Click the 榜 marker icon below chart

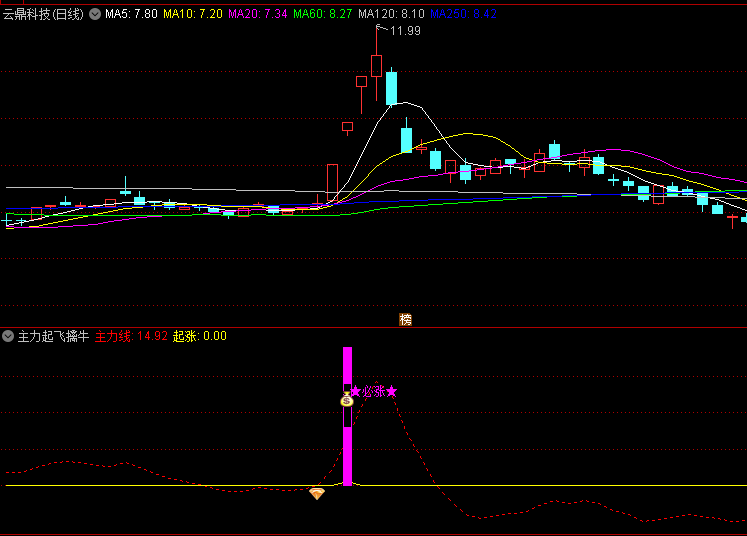tap(405, 320)
